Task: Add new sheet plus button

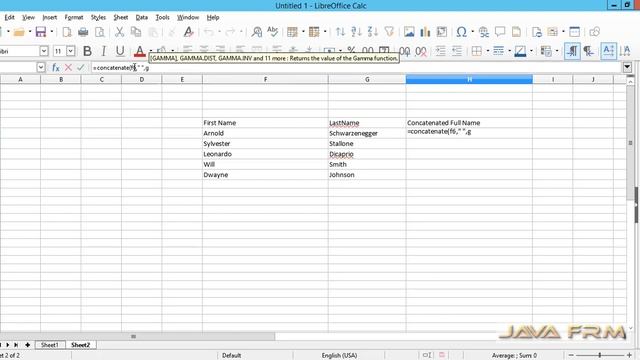Action: click(27, 345)
